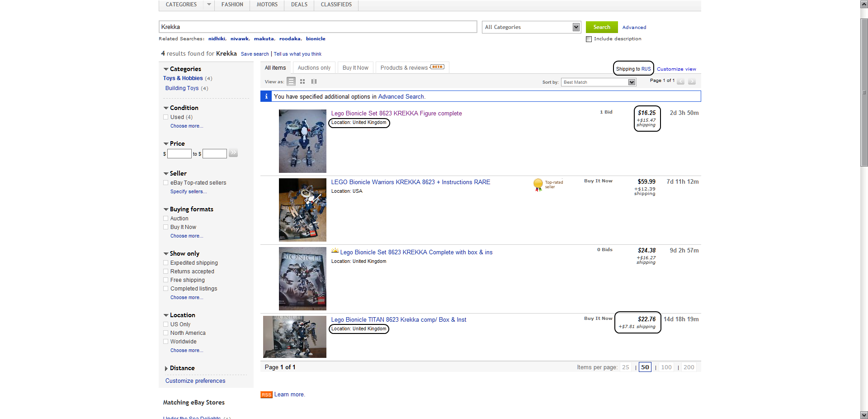Switch to side-by-side column view icon
Viewport: 868px width, 419px height.
[x=314, y=81]
